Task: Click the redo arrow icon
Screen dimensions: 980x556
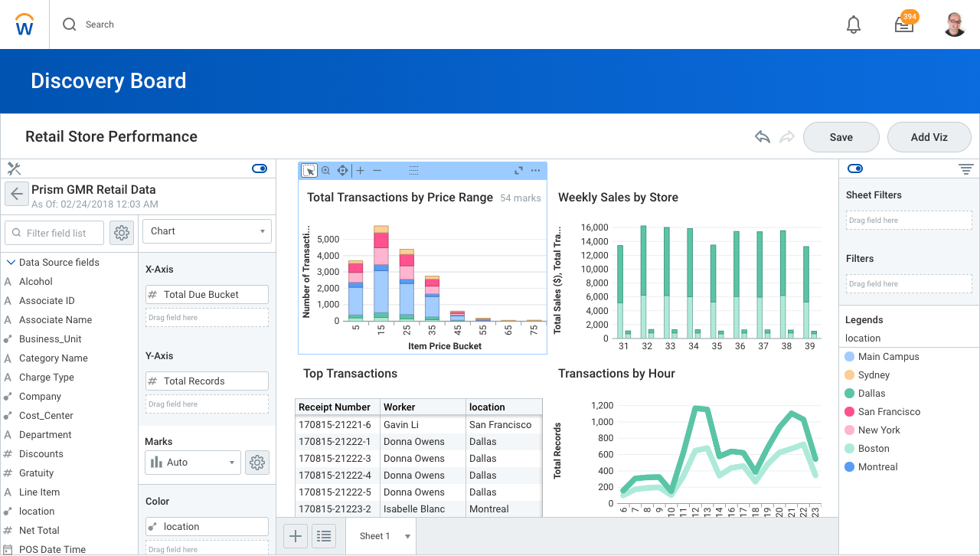Action: point(787,137)
